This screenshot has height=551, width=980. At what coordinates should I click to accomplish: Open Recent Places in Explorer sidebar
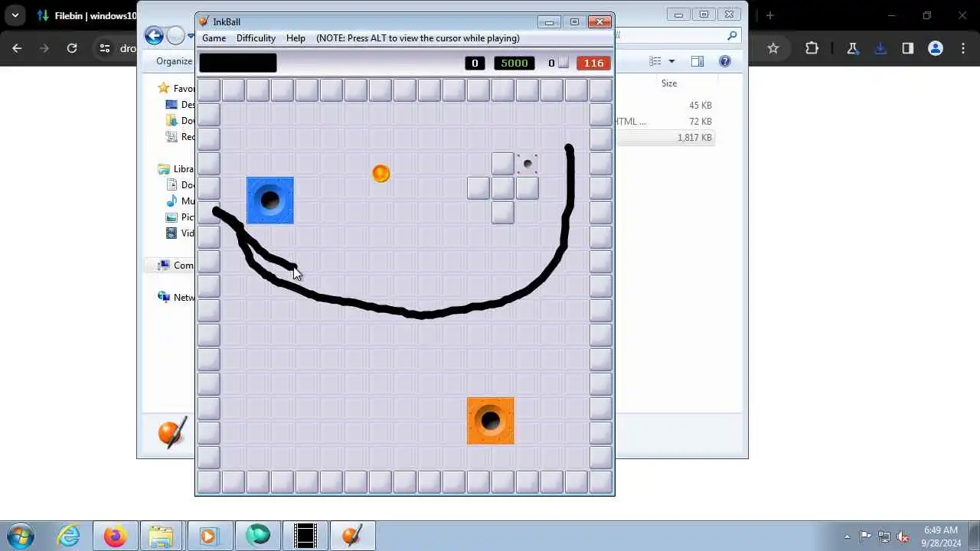point(181,137)
